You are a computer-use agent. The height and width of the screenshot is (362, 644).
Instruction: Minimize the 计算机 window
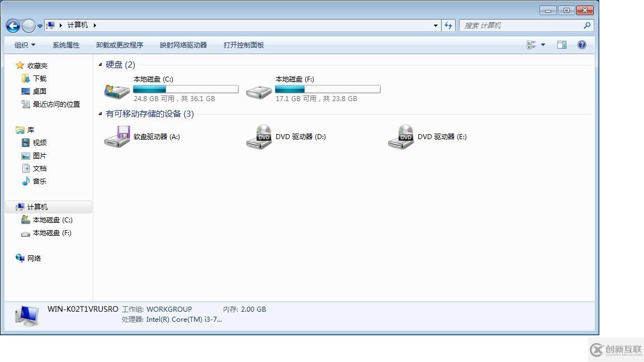[x=548, y=10]
